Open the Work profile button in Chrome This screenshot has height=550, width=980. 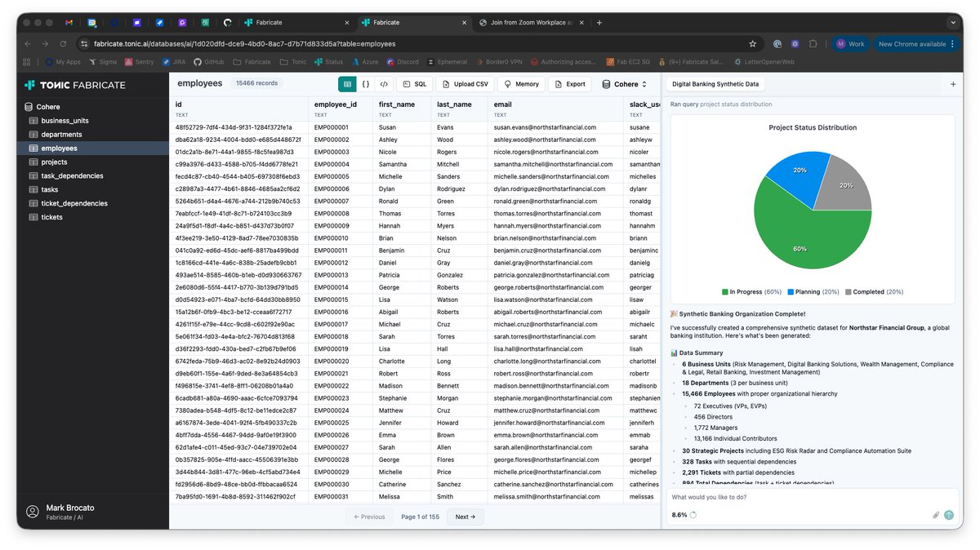point(850,44)
